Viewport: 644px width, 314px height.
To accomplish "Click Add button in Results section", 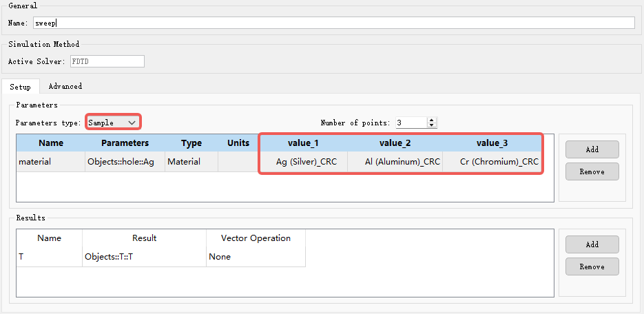I will [x=592, y=244].
